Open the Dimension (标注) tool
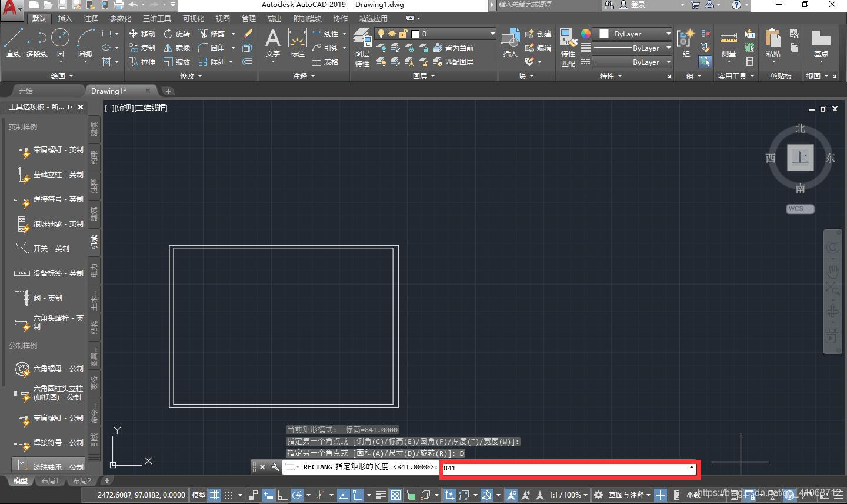The height and width of the screenshot is (504, 847). [298, 44]
